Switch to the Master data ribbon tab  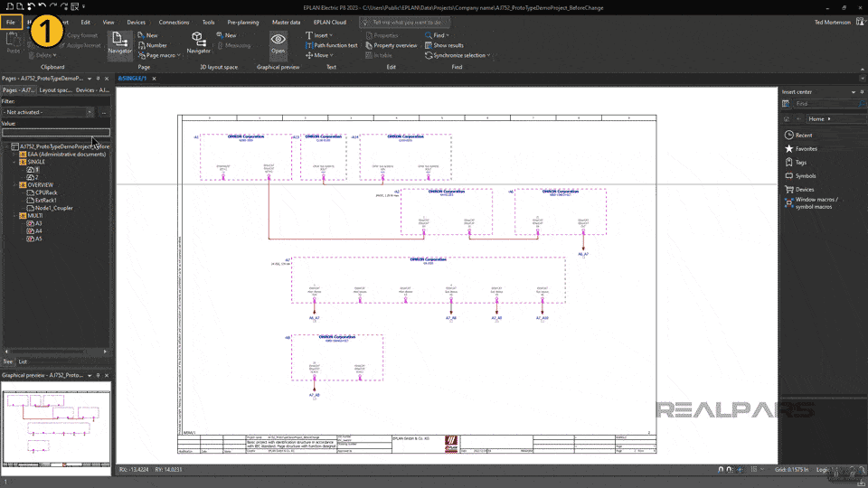(287, 22)
